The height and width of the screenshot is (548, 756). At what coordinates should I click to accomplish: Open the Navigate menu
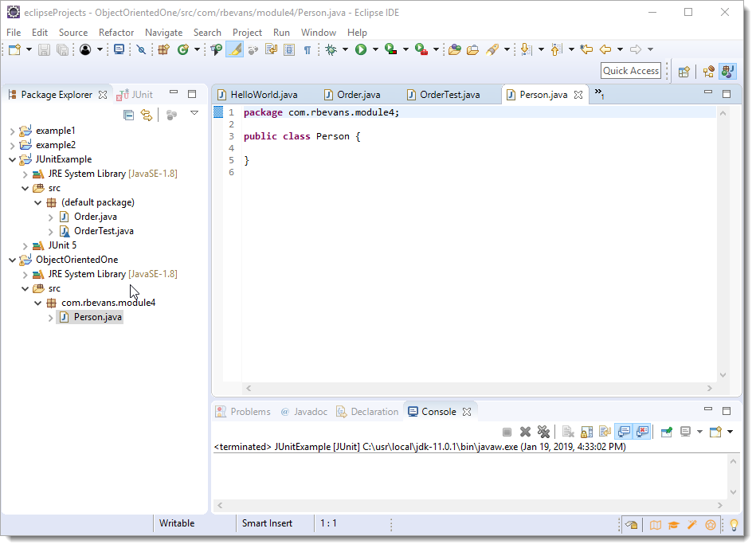tap(164, 33)
